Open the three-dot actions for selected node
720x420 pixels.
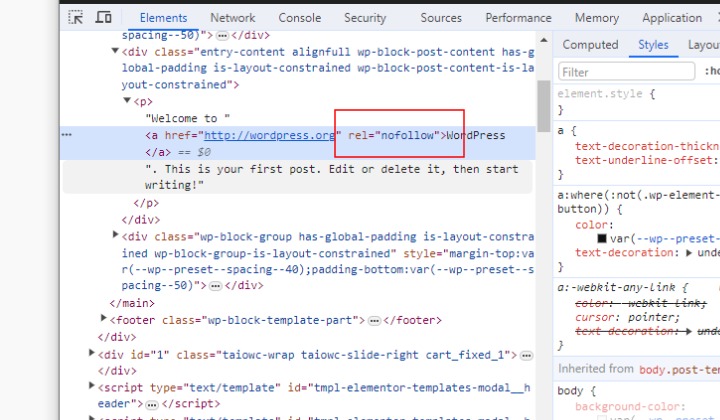click(x=67, y=134)
